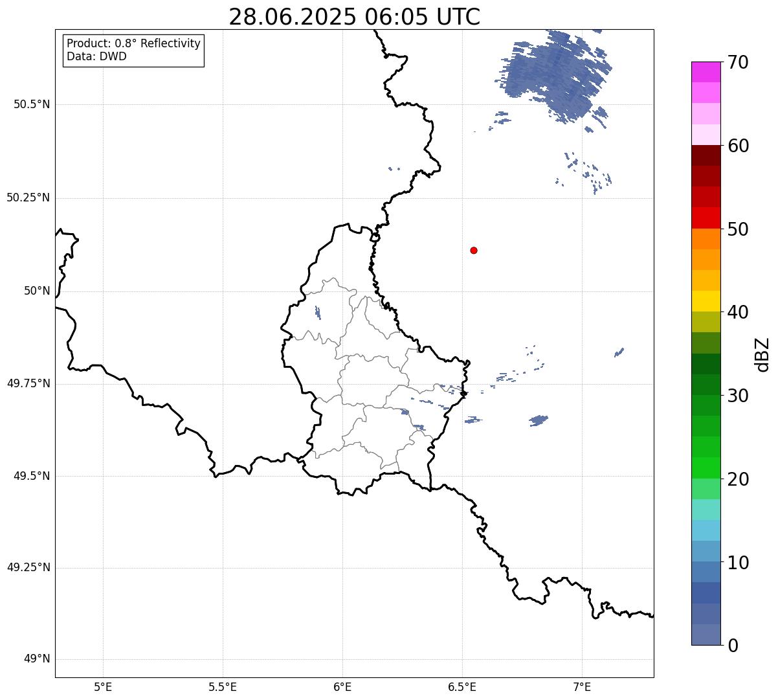The width and height of the screenshot is (778, 700).
Task: Click the red dot marker on the map
Action: (x=474, y=250)
